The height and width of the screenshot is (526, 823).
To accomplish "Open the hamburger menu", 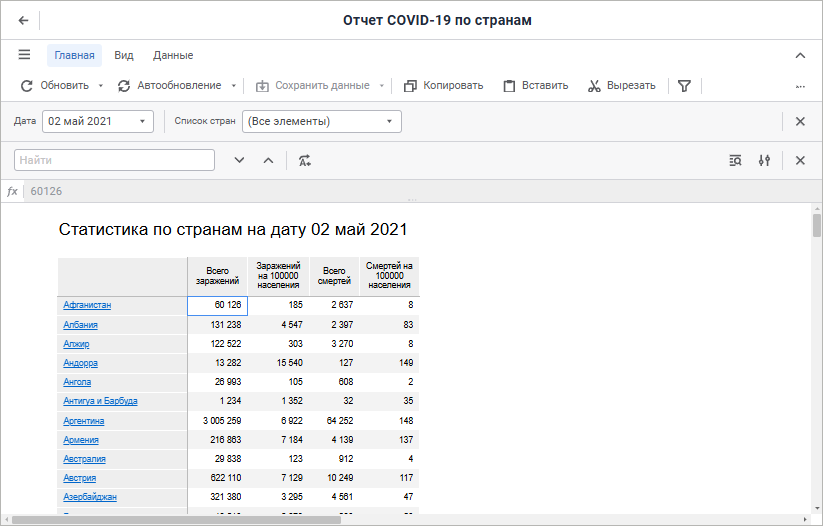I will (x=24, y=55).
